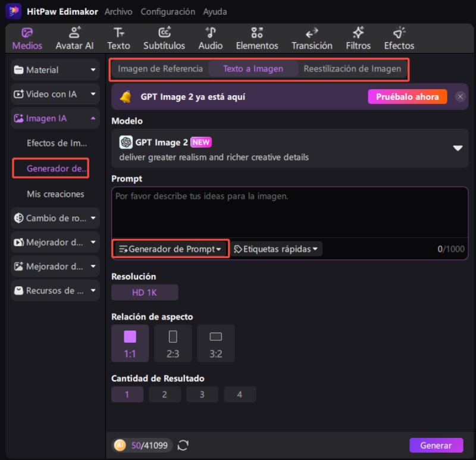Expand the Material section arrow
This screenshot has height=460, width=476.
93,70
